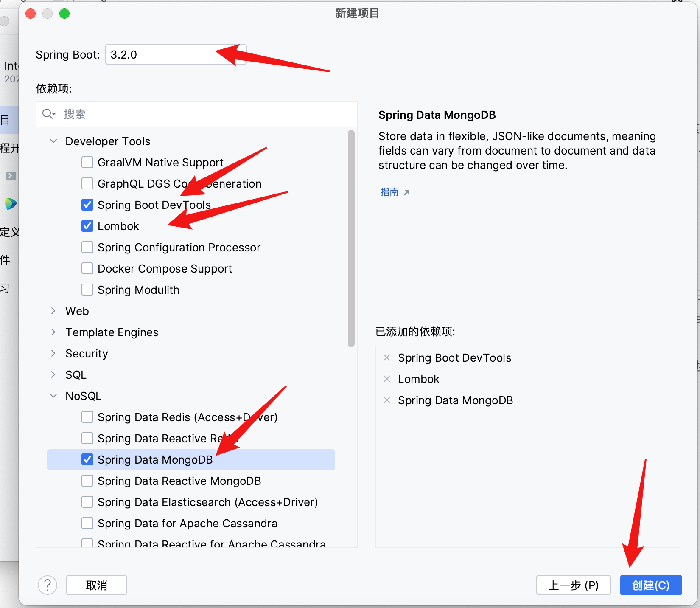Expand the Security category

[x=53, y=353]
